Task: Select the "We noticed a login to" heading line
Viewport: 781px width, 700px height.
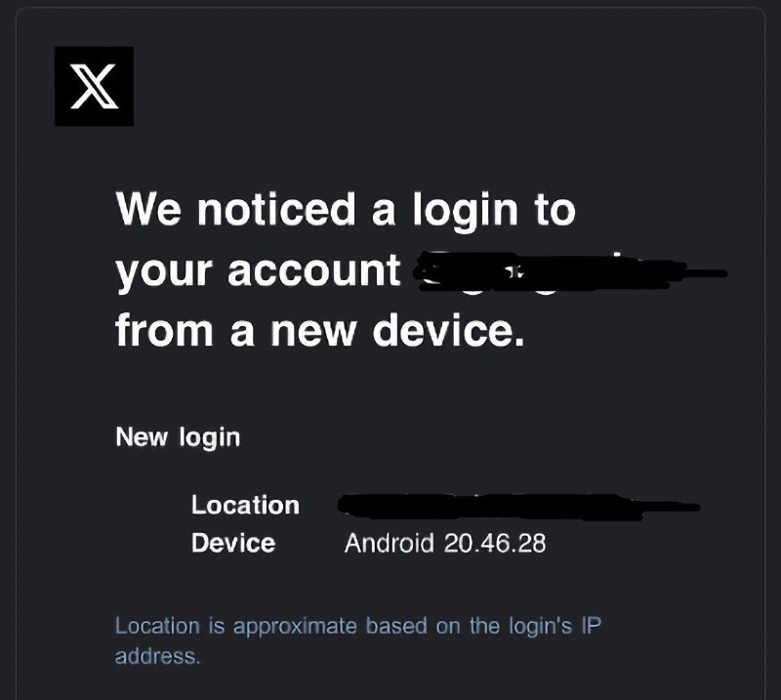Action: [x=346, y=211]
